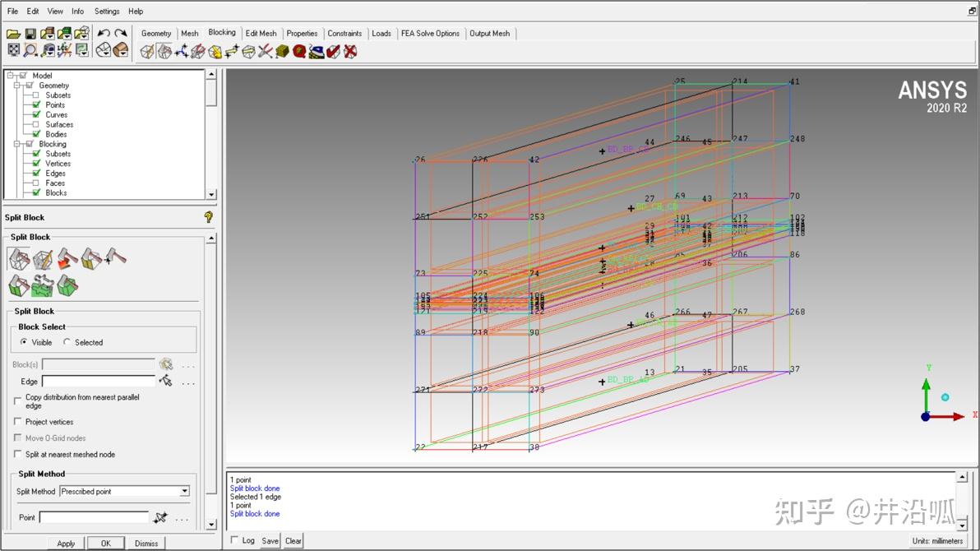Screen dimensions: 980x551
Task: Click the Save Project floppy disk icon
Action: pos(30,34)
